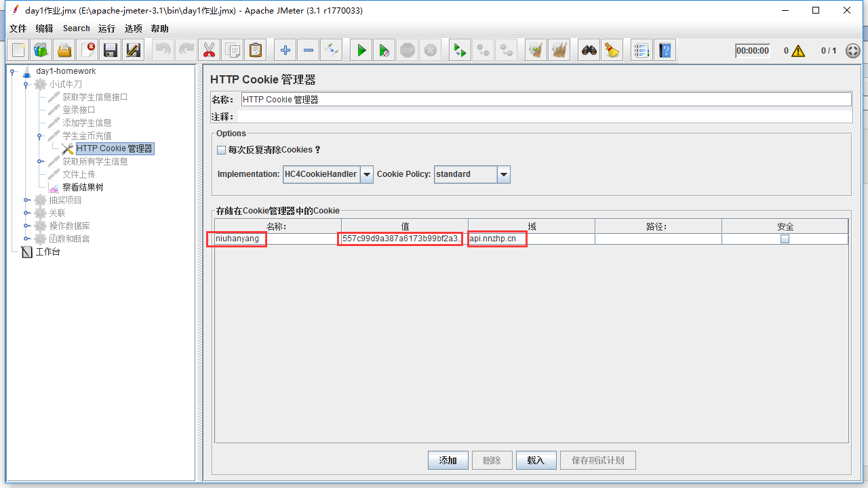The image size is (868, 488).
Task: Create a new test plan via toolbar
Action: click(18, 50)
